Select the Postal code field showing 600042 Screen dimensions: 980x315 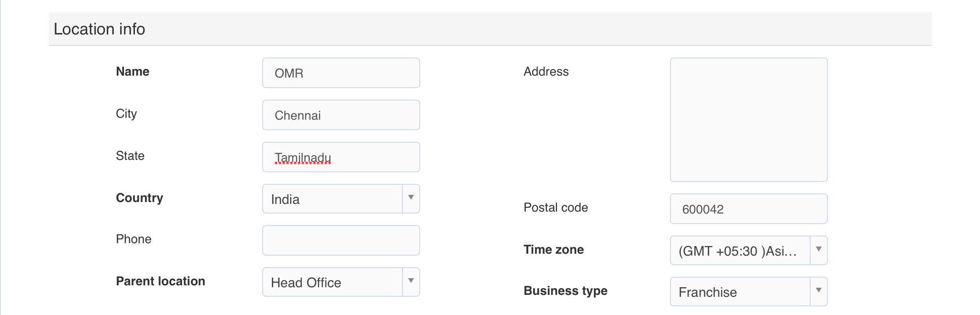pyautogui.click(x=748, y=209)
